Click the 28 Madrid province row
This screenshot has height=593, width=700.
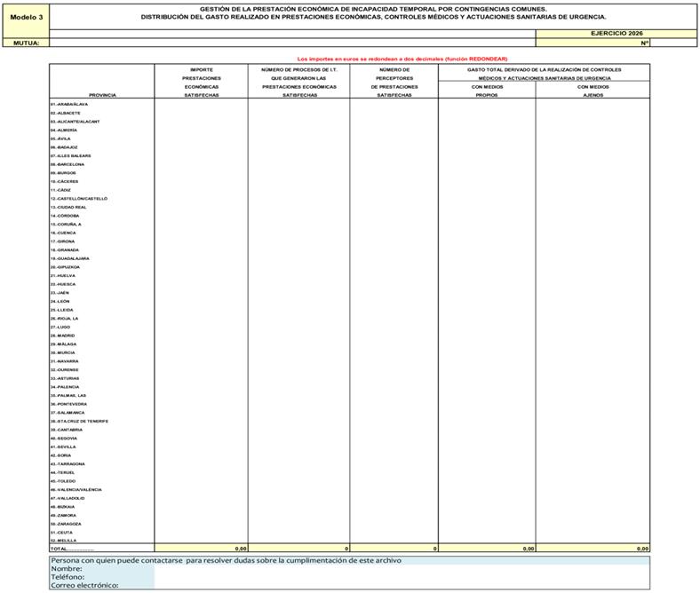point(349,336)
